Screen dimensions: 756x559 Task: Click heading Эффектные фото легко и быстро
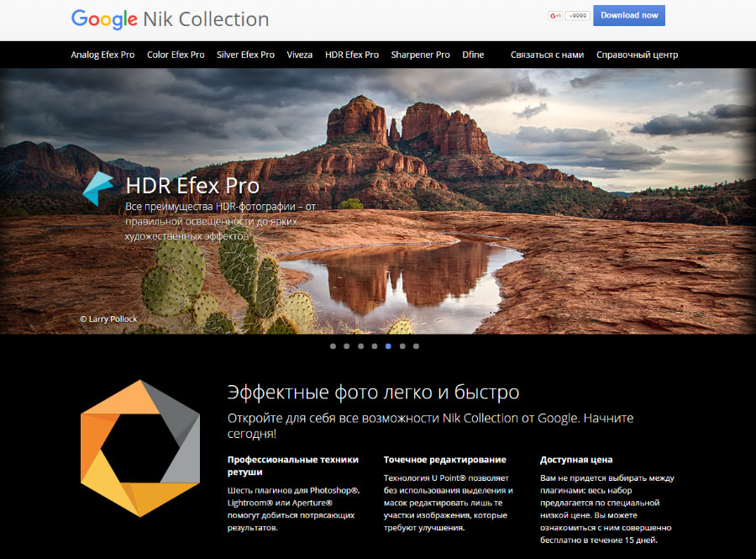click(373, 392)
